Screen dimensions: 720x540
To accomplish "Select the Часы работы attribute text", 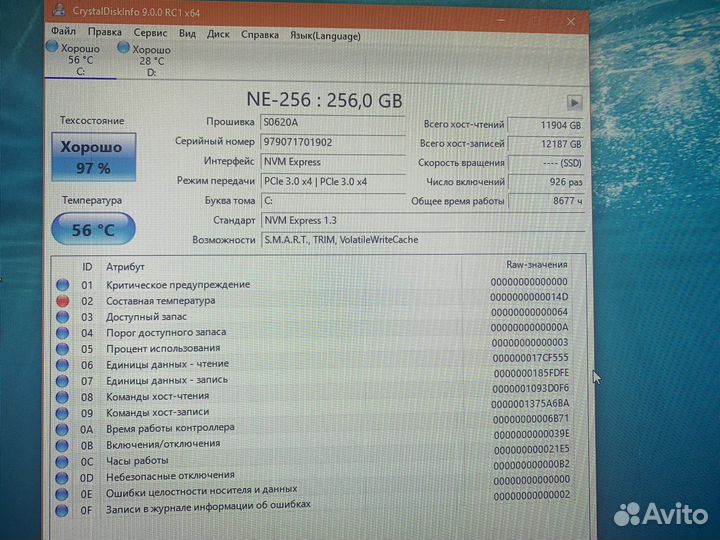I will point(137,461).
